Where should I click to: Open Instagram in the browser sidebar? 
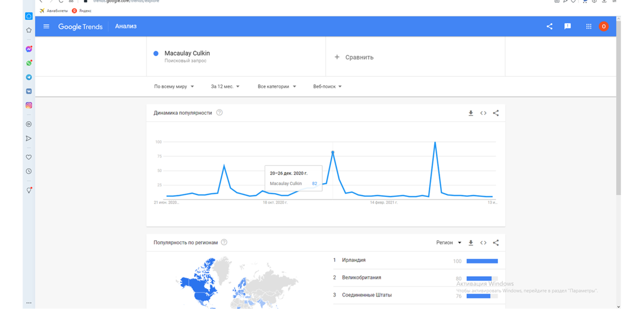29,105
